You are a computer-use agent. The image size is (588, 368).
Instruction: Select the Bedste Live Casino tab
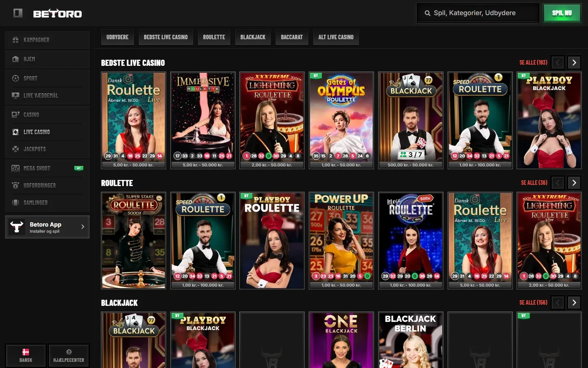pos(166,37)
